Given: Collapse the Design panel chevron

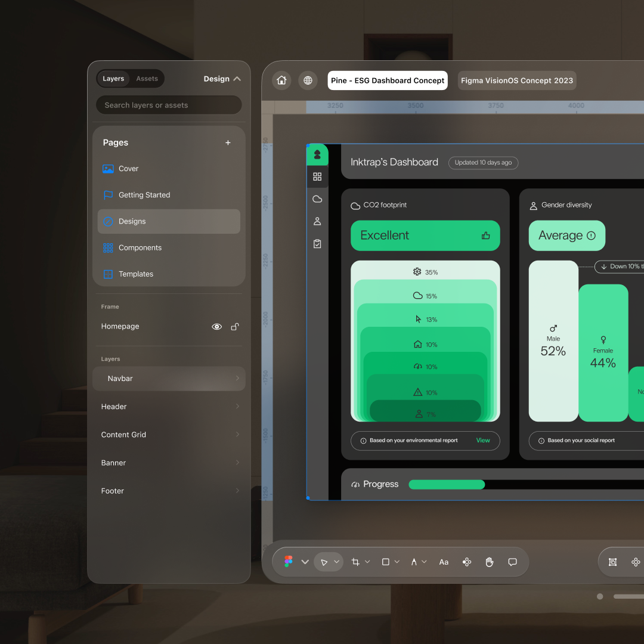Looking at the screenshot, I should pyautogui.click(x=237, y=79).
